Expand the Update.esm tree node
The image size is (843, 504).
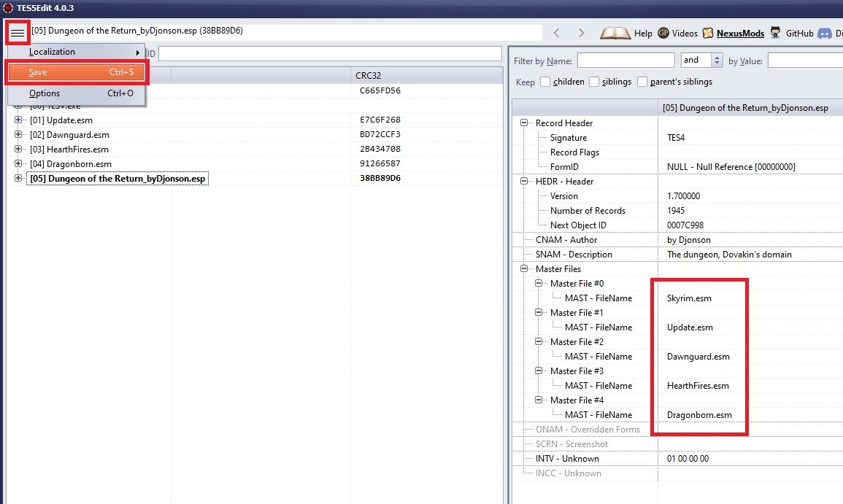(x=18, y=120)
